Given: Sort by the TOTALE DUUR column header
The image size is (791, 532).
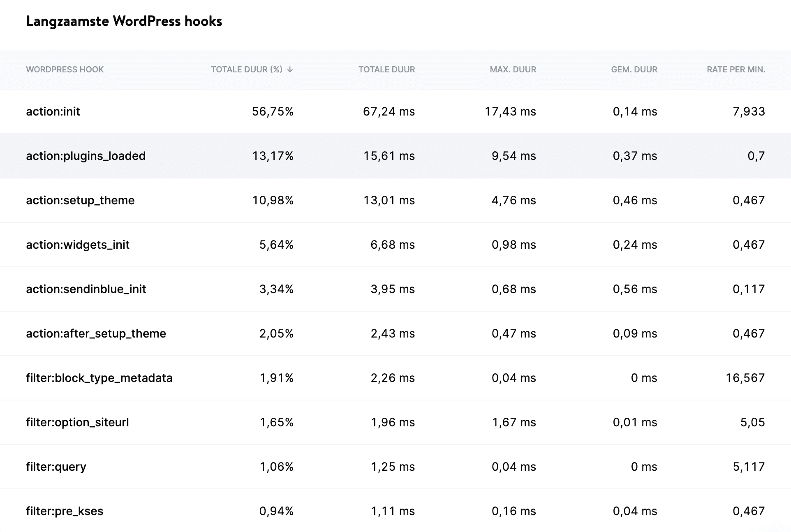Looking at the screenshot, I should 386,69.
